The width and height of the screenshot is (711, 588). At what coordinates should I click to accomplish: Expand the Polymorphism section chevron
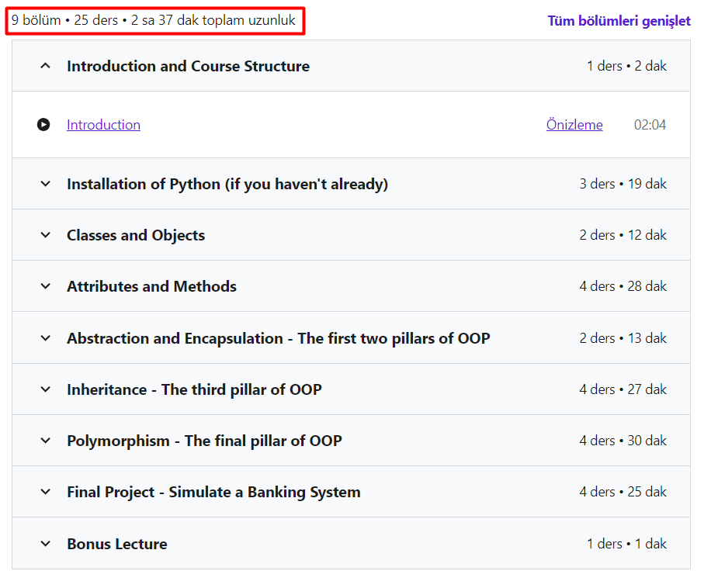point(45,441)
